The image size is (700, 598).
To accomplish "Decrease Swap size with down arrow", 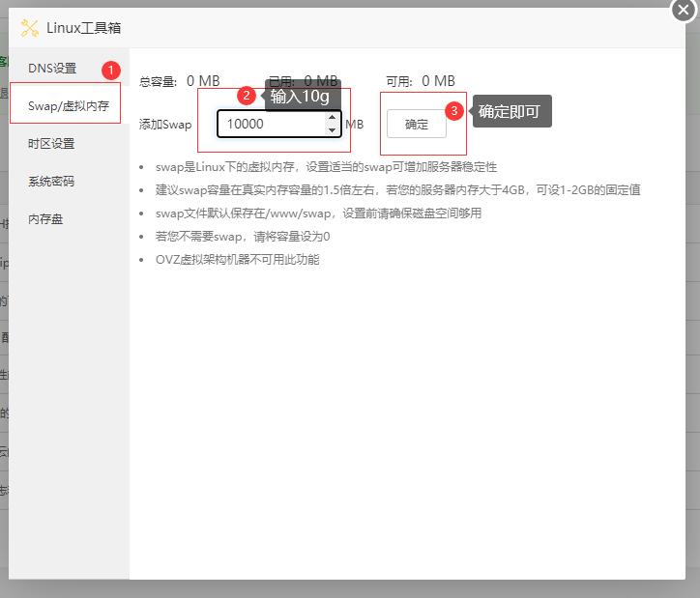I will pyautogui.click(x=332, y=129).
